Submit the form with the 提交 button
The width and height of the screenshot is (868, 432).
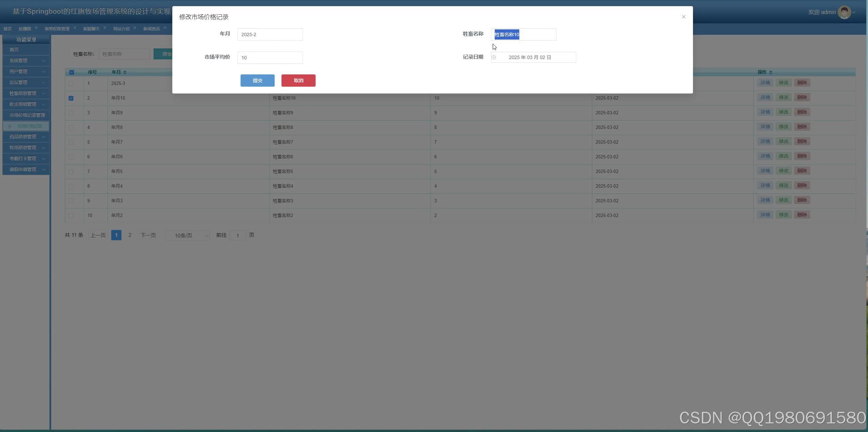(x=257, y=81)
